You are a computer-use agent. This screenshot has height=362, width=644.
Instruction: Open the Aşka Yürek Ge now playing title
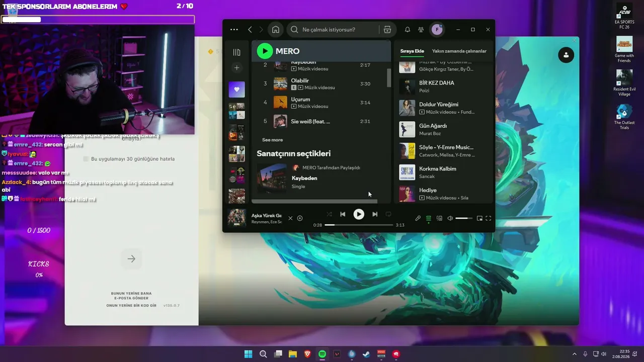pyautogui.click(x=267, y=216)
